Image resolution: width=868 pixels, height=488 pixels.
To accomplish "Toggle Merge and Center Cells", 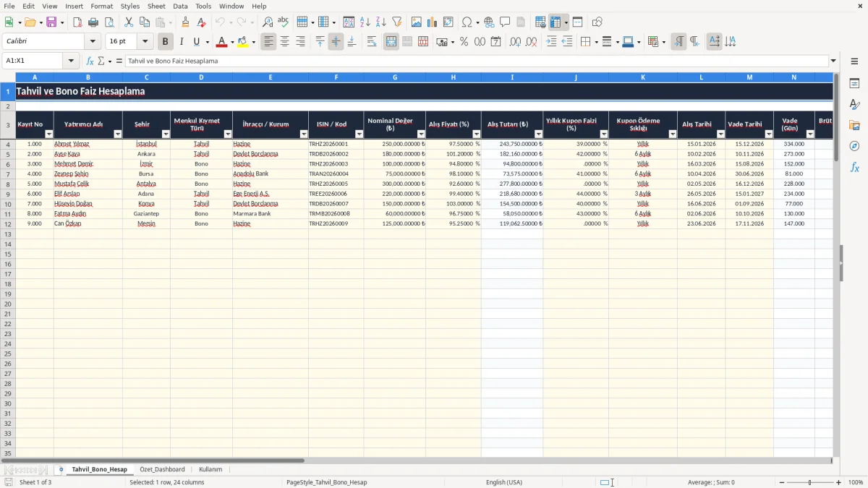I will 391,42.
